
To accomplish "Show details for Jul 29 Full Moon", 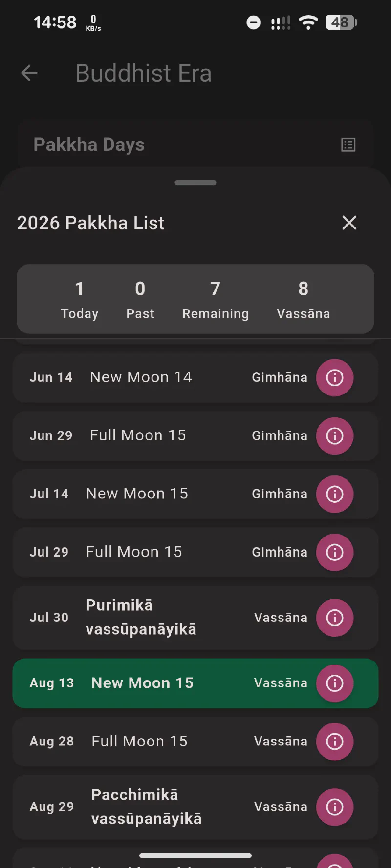I will [x=335, y=552].
